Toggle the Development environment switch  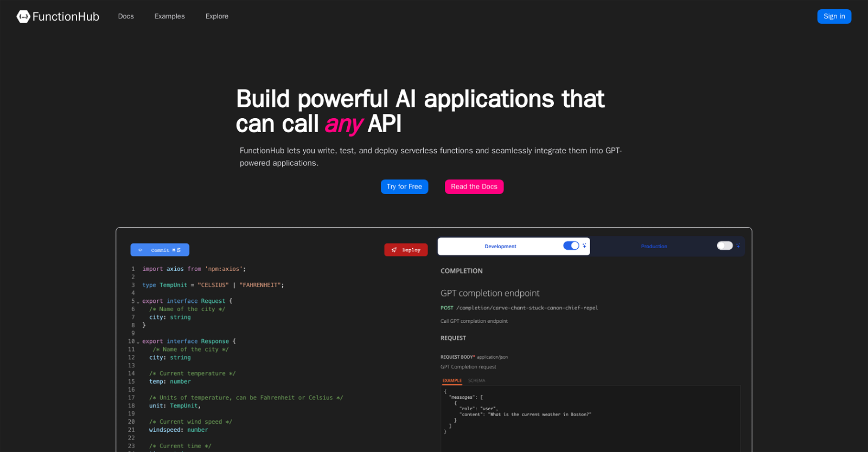point(571,246)
